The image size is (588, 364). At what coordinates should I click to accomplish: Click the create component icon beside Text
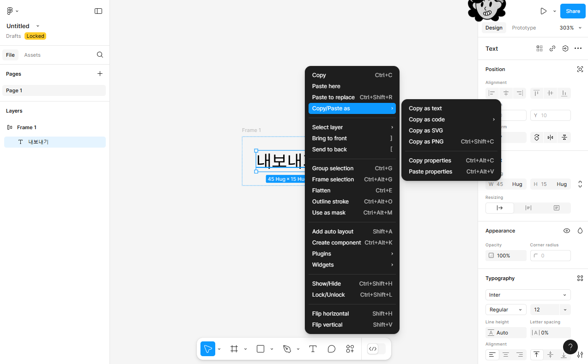[x=540, y=48]
